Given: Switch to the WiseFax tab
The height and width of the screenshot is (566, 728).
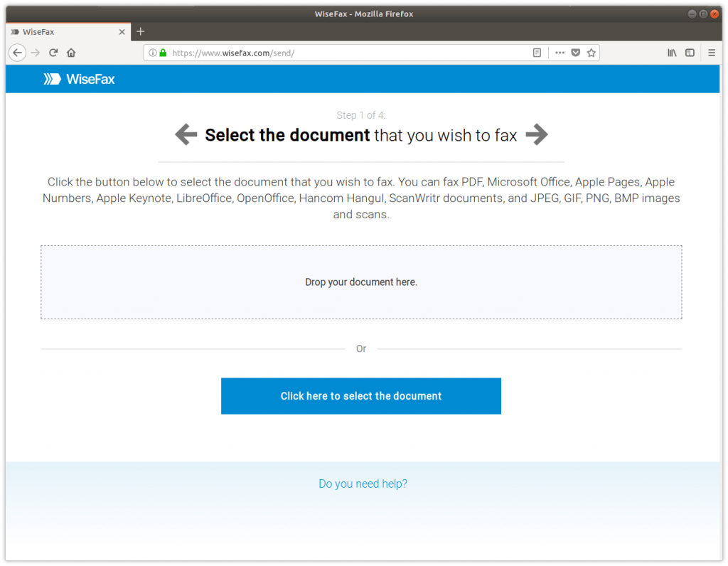Looking at the screenshot, I should click(68, 31).
